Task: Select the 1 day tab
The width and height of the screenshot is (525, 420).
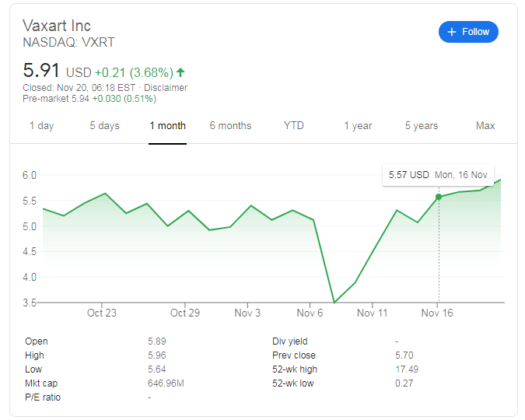Action: 41,126
